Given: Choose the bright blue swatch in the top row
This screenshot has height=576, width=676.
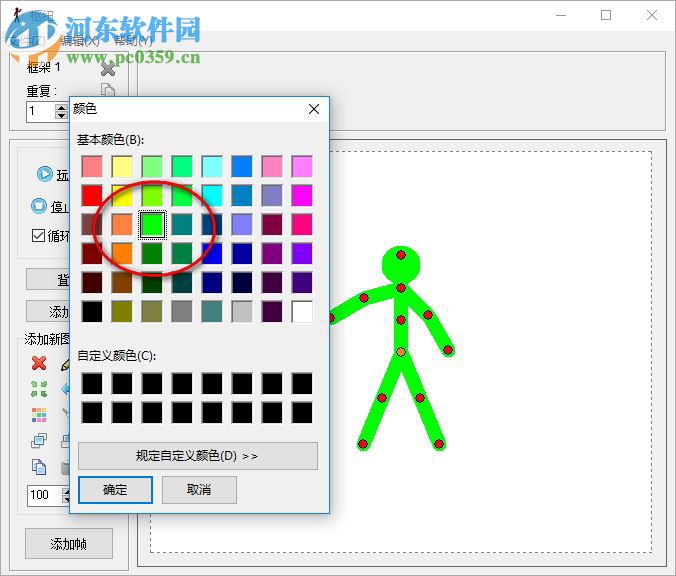Looking at the screenshot, I should click(x=242, y=167).
